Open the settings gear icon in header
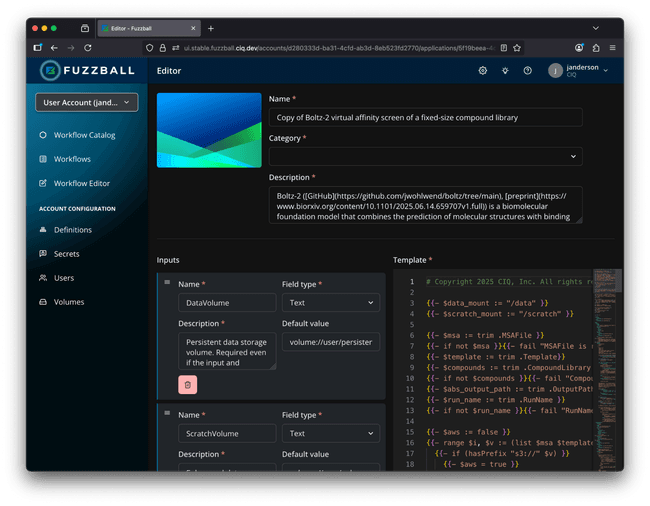The width and height of the screenshot is (650, 506). coord(483,71)
